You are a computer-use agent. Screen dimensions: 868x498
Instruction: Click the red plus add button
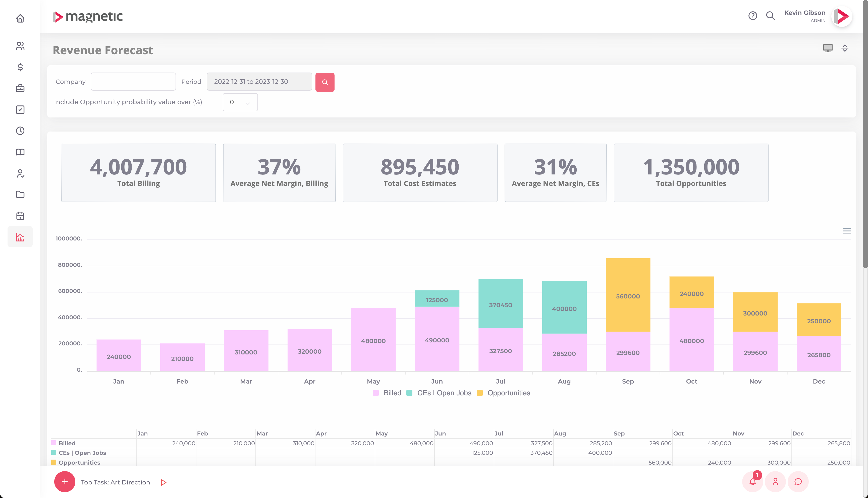(x=65, y=482)
